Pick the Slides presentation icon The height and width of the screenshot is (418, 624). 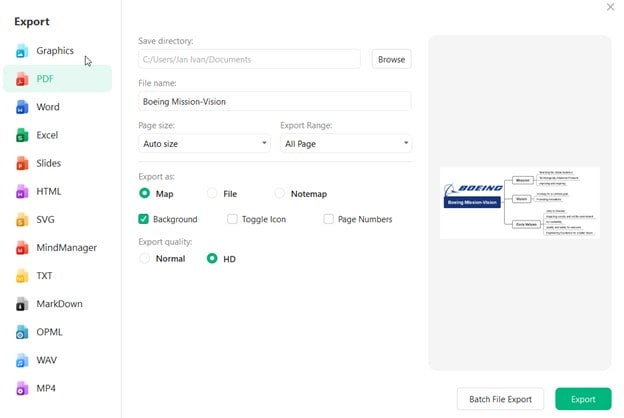point(22,163)
